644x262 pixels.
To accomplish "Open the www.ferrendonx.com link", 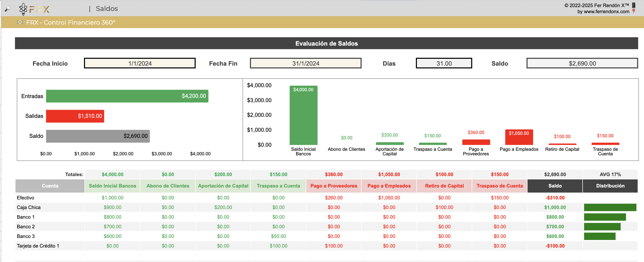I will pos(603,12).
